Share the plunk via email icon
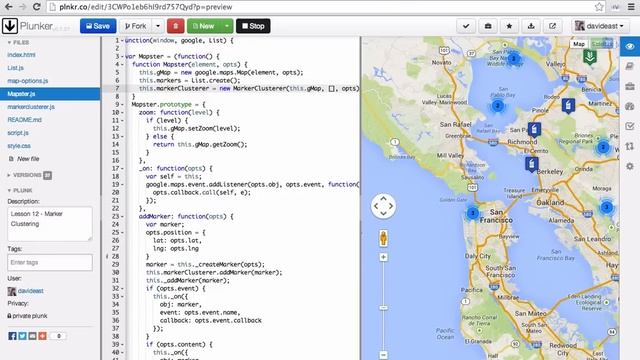 click(x=32, y=336)
